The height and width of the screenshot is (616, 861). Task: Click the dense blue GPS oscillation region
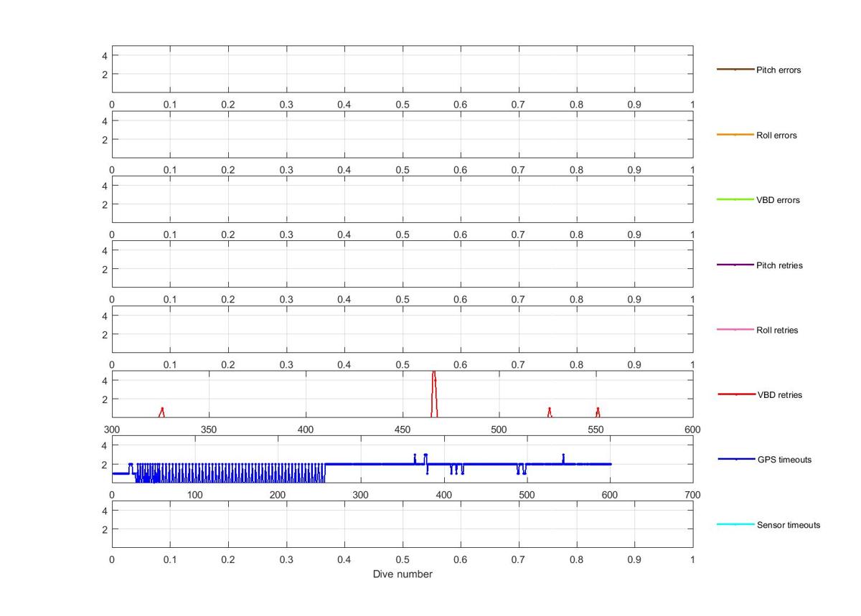pos(230,473)
